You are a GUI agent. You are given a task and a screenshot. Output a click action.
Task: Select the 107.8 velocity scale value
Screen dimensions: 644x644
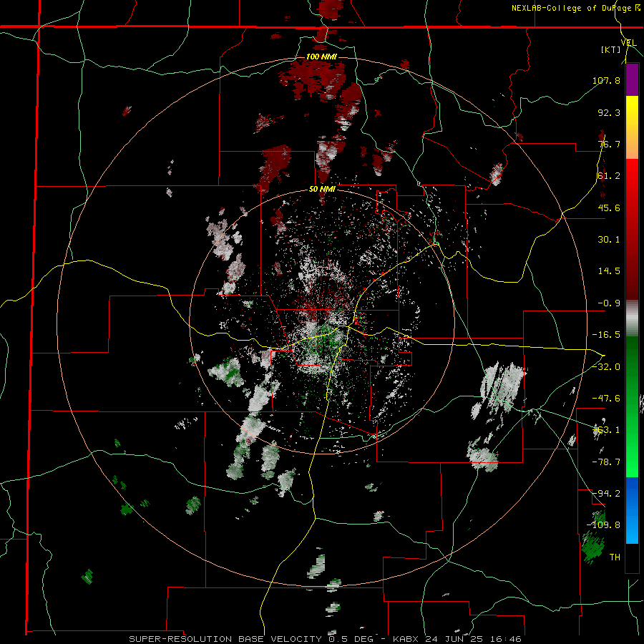[x=606, y=80]
